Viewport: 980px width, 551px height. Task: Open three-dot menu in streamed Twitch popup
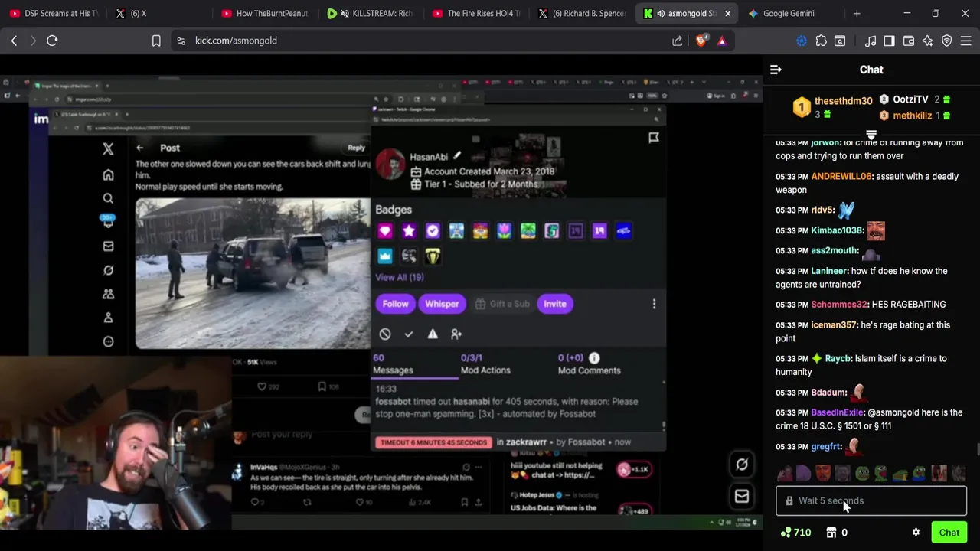(654, 304)
